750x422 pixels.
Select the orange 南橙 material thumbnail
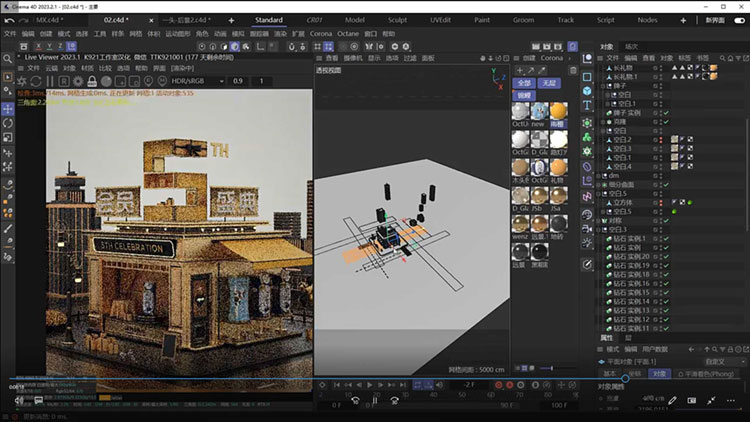(x=558, y=111)
